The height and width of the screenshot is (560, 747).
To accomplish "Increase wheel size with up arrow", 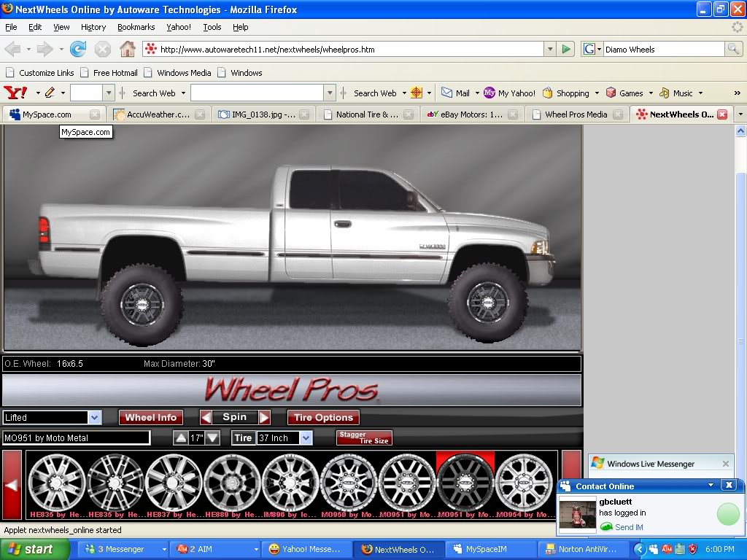I will (180, 438).
